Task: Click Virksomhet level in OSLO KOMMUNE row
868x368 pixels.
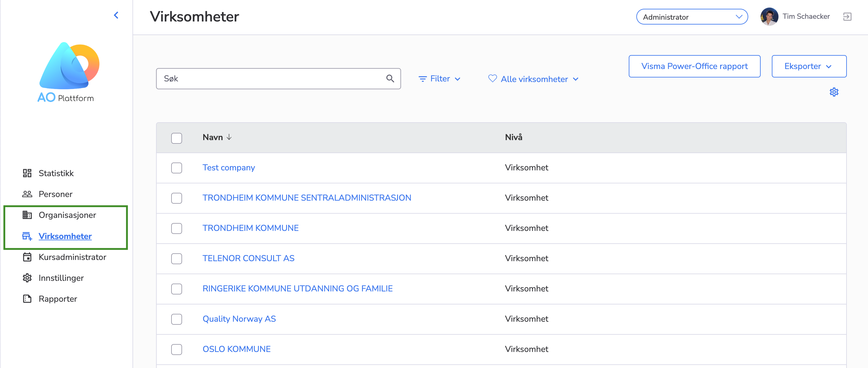Action: [x=526, y=349]
